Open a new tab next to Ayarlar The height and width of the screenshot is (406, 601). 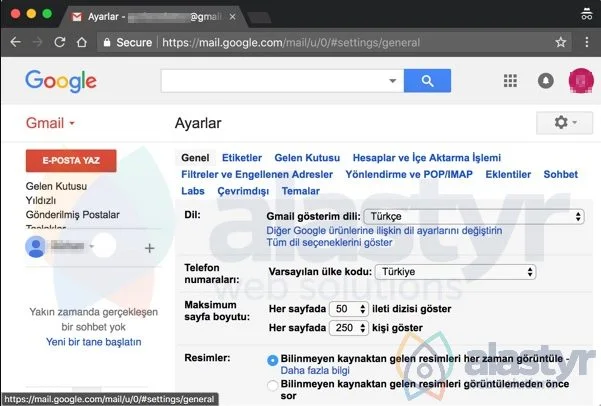(x=259, y=17)
